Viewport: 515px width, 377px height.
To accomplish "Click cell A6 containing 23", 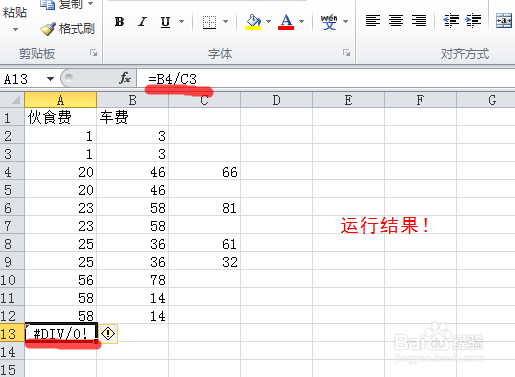I will tap(61, 207).
